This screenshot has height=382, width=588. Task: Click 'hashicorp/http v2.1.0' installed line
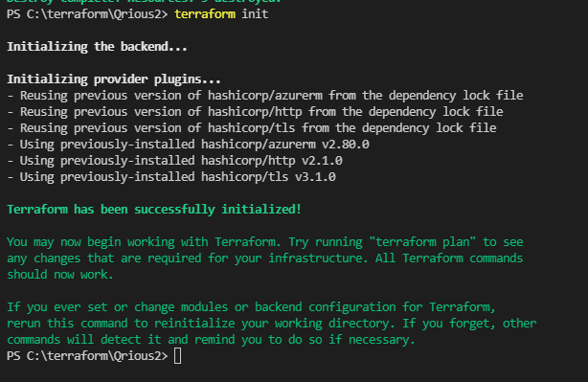tap(174, 161)
